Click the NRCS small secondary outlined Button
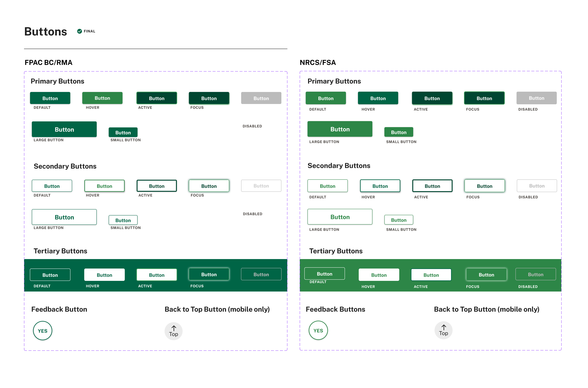This screenshot has height=388, width=588. tap(399, 220)
